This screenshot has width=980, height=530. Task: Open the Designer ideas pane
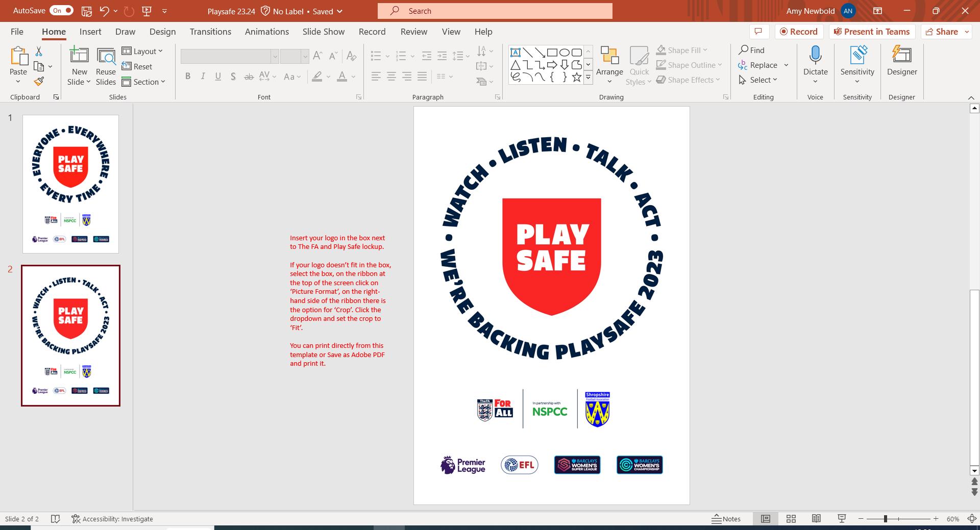[902, 61]
